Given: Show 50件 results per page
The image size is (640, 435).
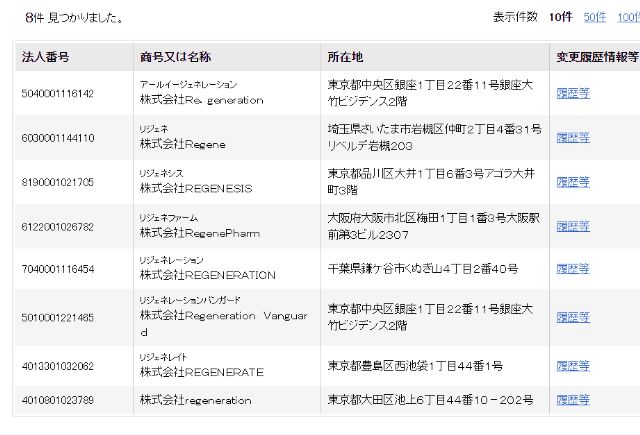Looking at the screenshot, I should pyautogui.click(x=595, y=17).
